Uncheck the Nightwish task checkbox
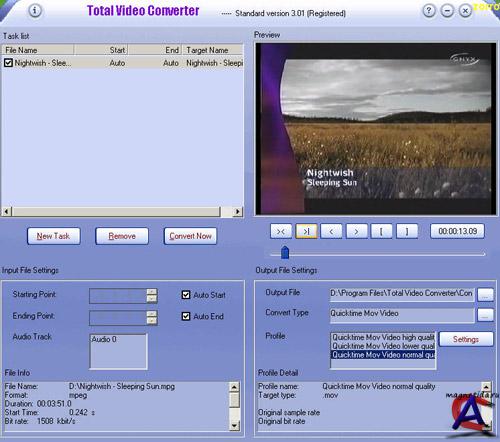This screenshot has width=500, height=442. 8,63
